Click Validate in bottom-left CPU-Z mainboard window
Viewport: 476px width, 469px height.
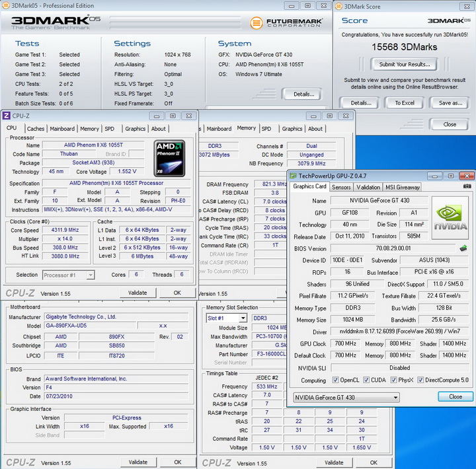[x=138, y=462]
